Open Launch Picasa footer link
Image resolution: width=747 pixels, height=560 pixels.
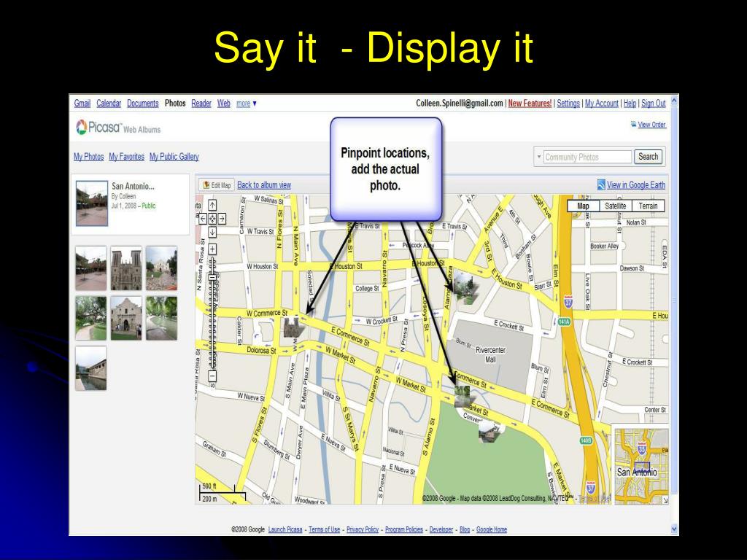tap(285, 529)
